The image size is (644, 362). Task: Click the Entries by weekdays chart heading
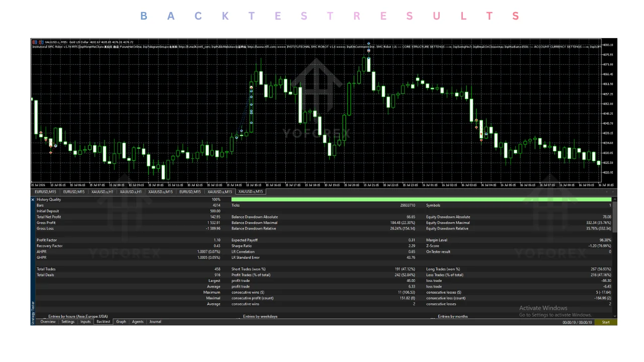point(260,316)
